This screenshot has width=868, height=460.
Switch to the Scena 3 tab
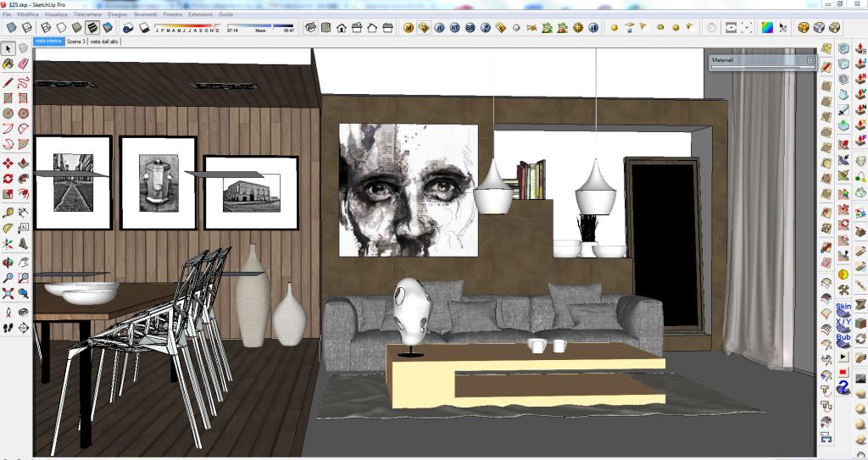76,41
